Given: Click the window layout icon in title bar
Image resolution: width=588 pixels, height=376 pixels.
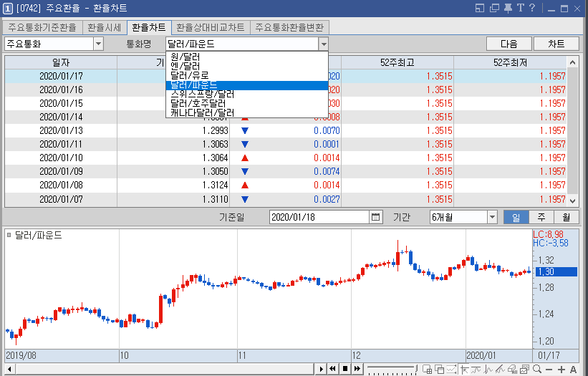Looking at the screenshot, I should (x=480, y=8).
